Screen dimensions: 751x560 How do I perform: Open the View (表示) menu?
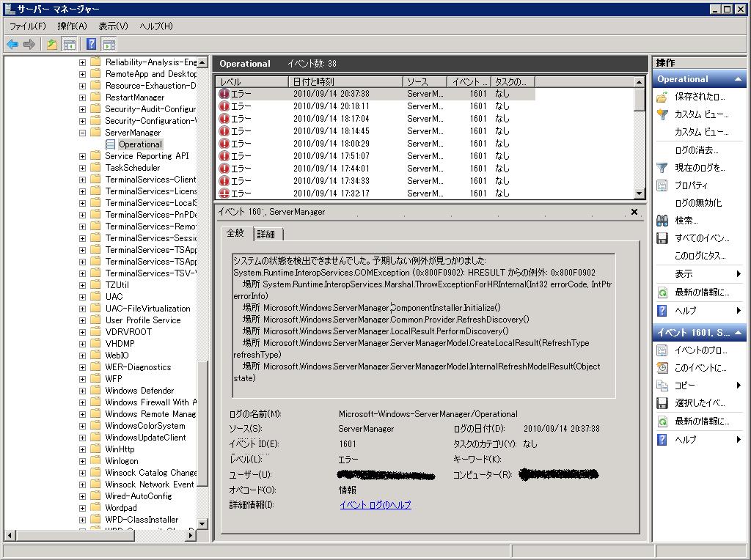[x=113, y=26]
